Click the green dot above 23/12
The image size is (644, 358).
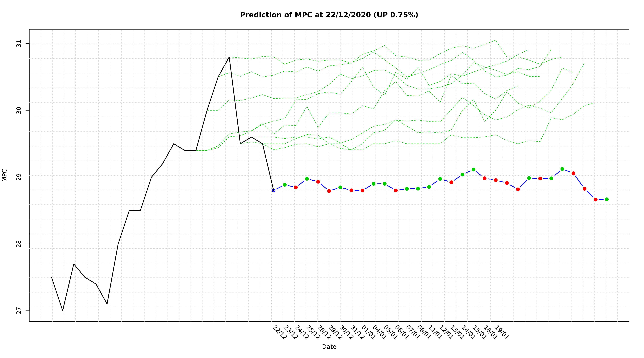point(285,185)
